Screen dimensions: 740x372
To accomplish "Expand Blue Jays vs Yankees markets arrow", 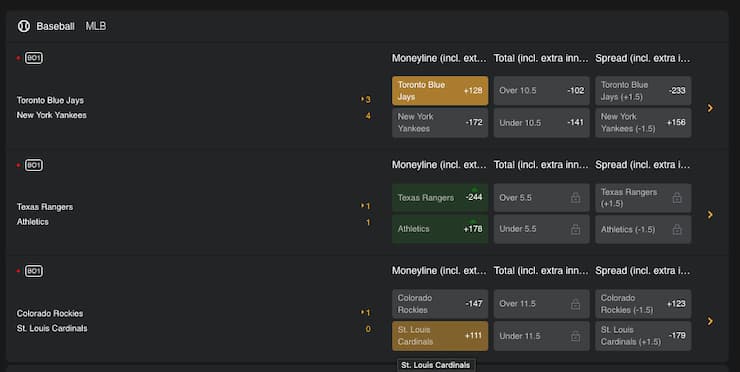I will (x=710, y=108).
